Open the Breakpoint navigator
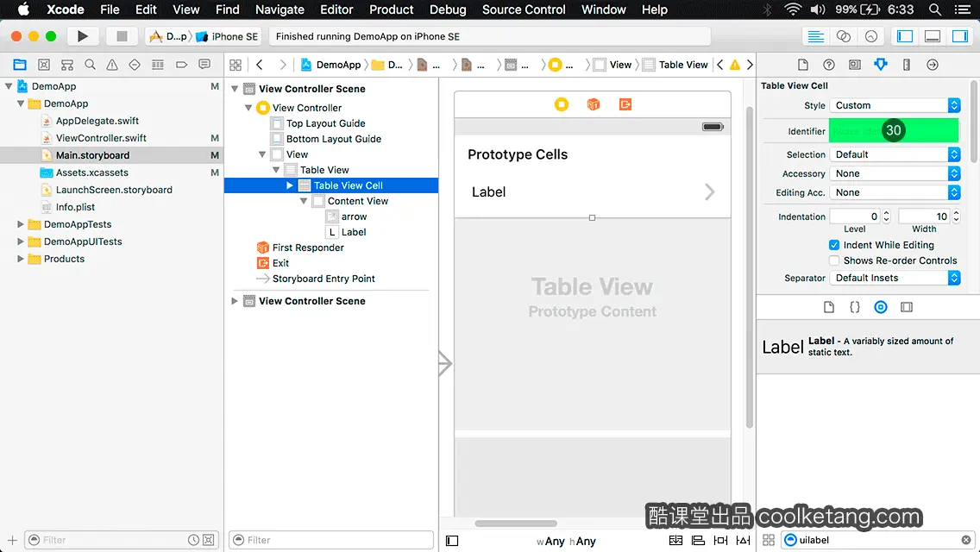 [x=181, y=65]
